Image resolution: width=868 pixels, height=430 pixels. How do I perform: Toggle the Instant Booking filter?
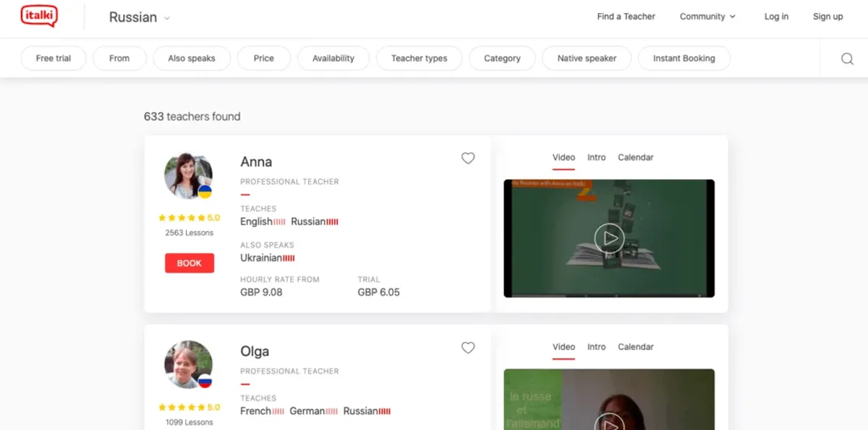(x=684, y=59)
